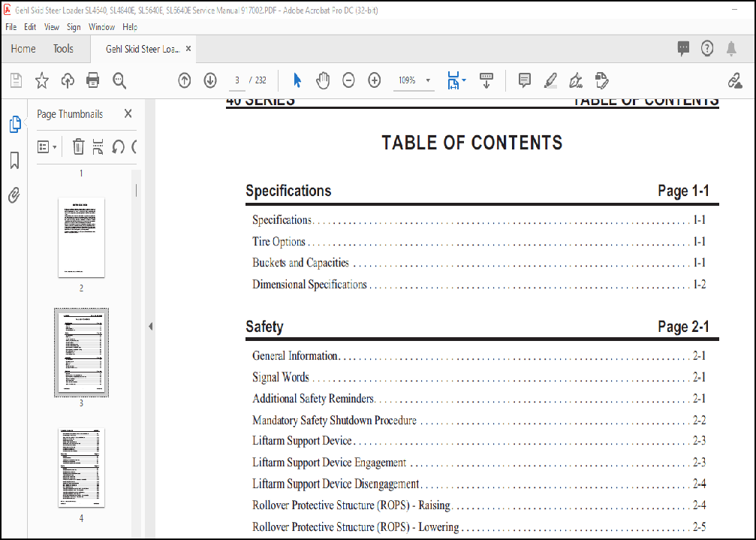The height and width of the screenshot is (540, 756).
Task: Click 'Mandatory Safety Shutdown Procedure' entry
Action: coord(334,420)
